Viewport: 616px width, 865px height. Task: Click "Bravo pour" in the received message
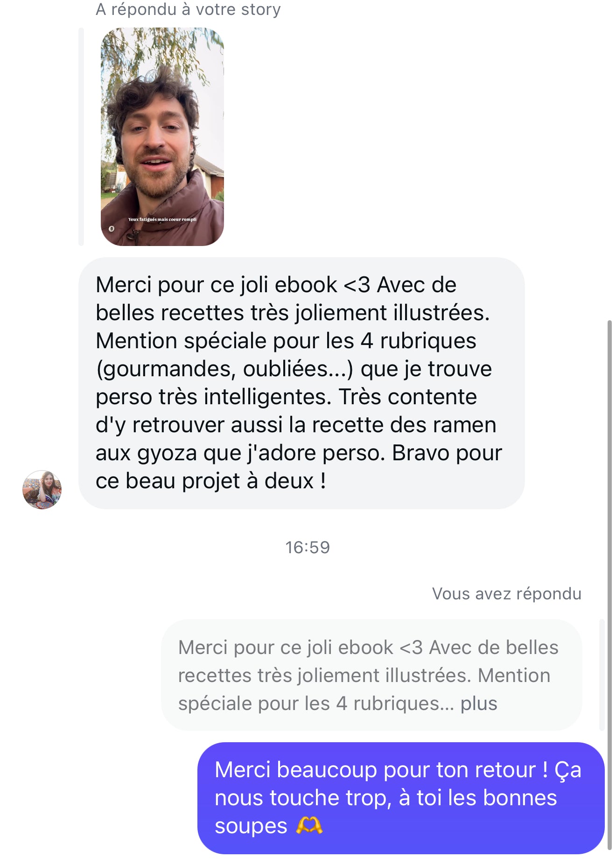tap(447, 453)
